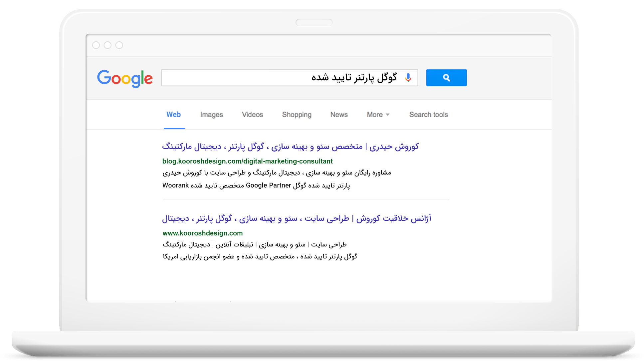Click blog.kooroshdesign.com green URL
644x361 pixels.
(247, 161)
